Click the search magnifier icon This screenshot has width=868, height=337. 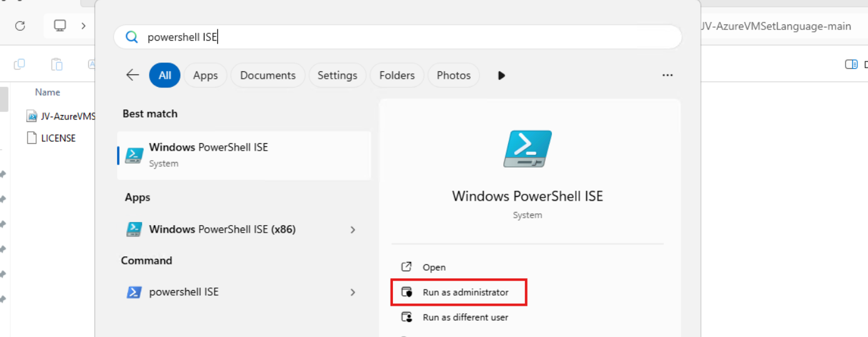131,38
